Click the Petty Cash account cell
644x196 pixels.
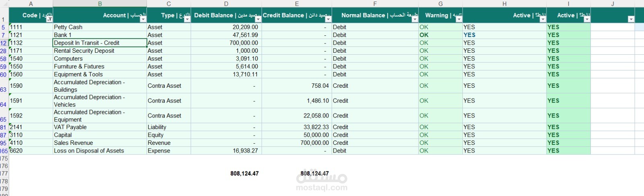[x=100, y=27]
